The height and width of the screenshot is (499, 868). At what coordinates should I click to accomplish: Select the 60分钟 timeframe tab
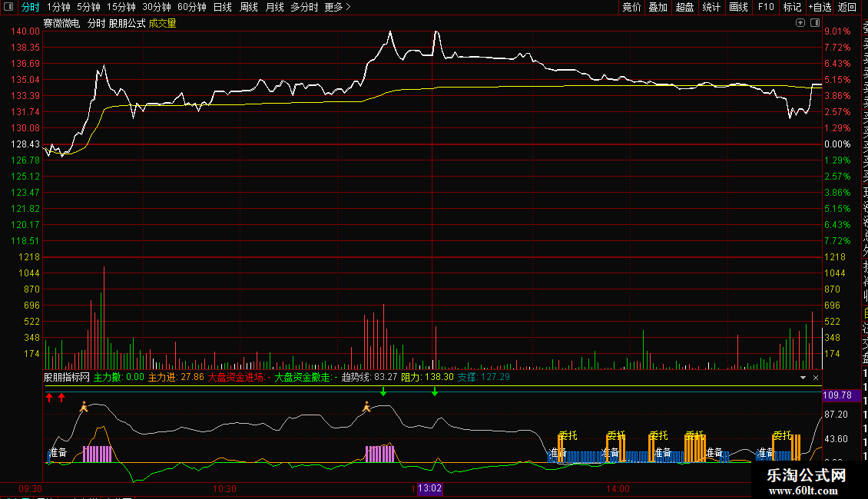coord(191,7)
